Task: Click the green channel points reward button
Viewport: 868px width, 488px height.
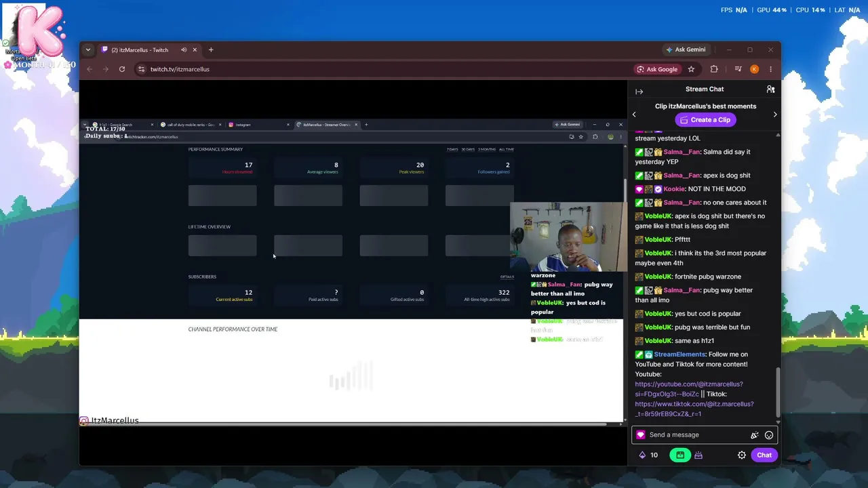Action: click(x=680, y=455)
